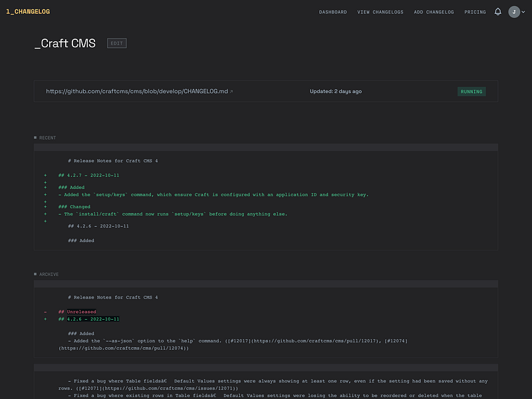Click the Running status badge
The height and width of the screenshot is (399, 532).
[471, 92]
